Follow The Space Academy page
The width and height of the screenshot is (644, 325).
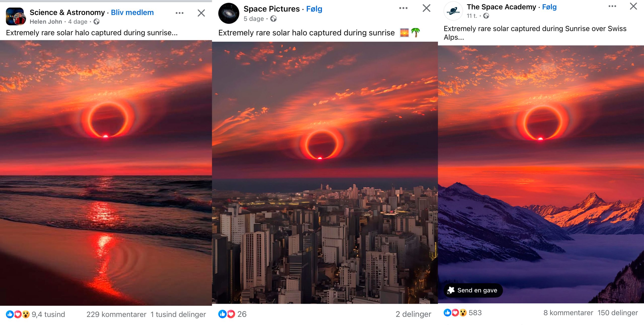549,7
